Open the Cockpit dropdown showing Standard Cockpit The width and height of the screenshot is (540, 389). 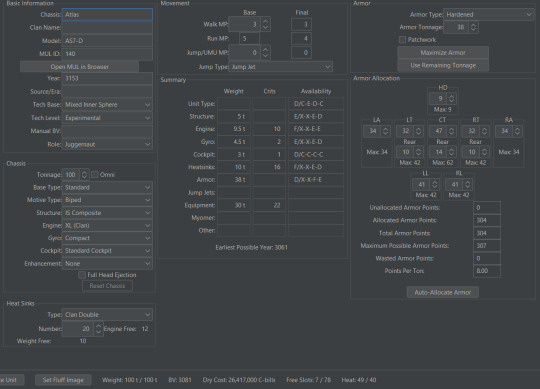(x=107, y=251)
